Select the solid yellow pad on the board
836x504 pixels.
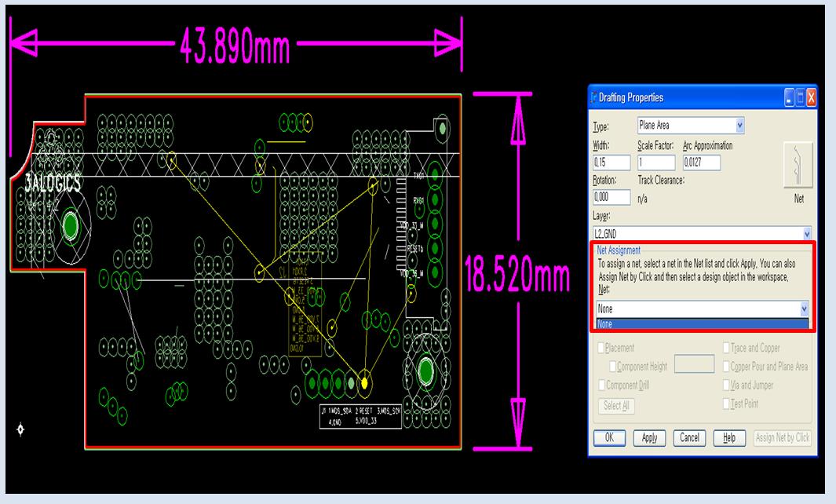(363, 383)
